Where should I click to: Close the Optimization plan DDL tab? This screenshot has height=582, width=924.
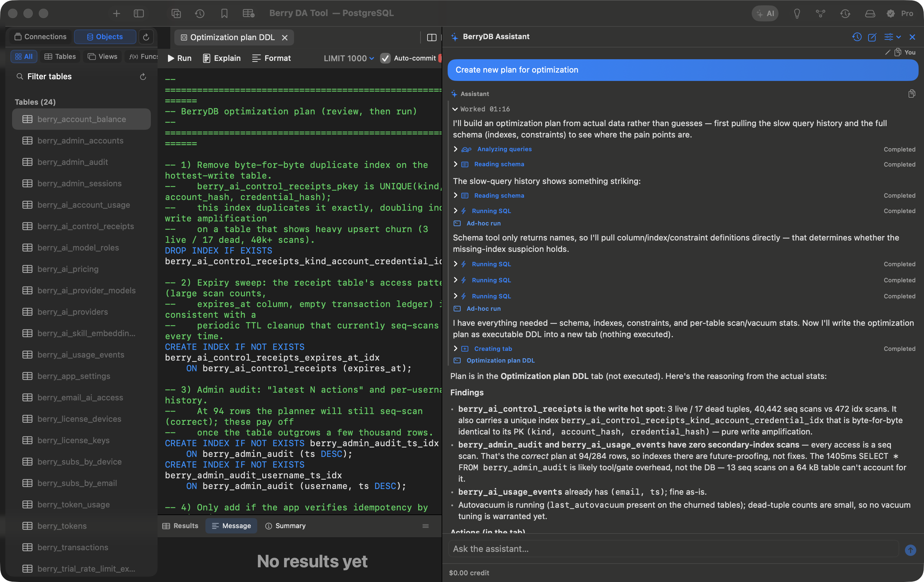pos(285,37)
